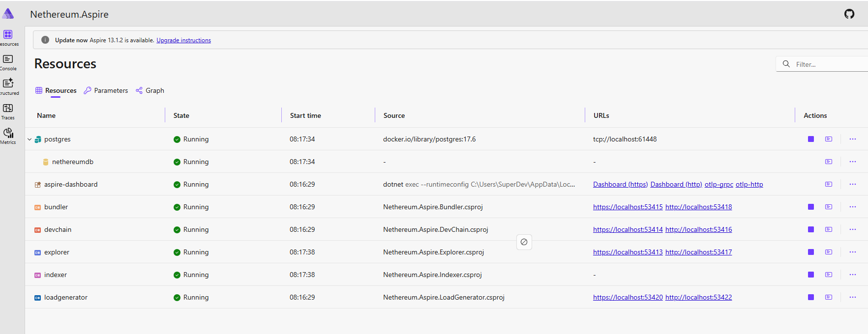The height and width of the screenshot is (334, 868).
Task: Open https://localhost:53413 explorer link
Action: 628,252
